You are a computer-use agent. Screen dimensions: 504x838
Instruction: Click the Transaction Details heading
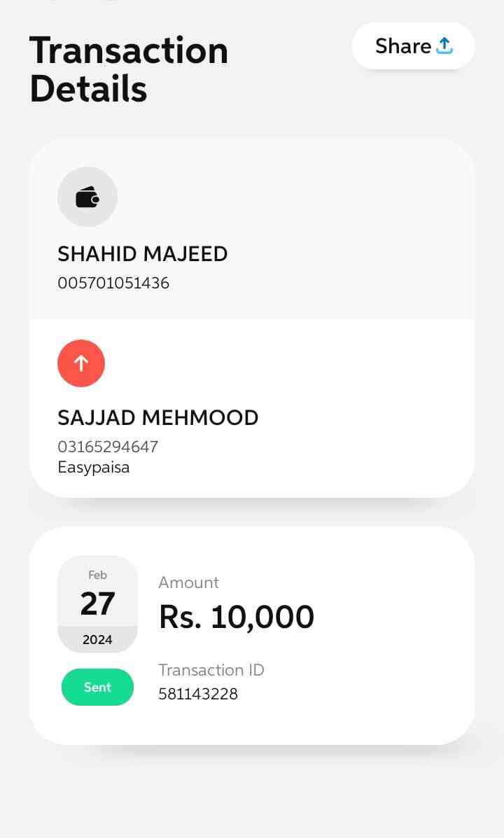tap(129, 70)
